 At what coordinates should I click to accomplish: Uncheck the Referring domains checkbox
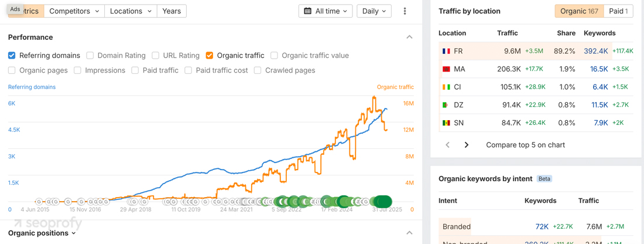point(12,55)
